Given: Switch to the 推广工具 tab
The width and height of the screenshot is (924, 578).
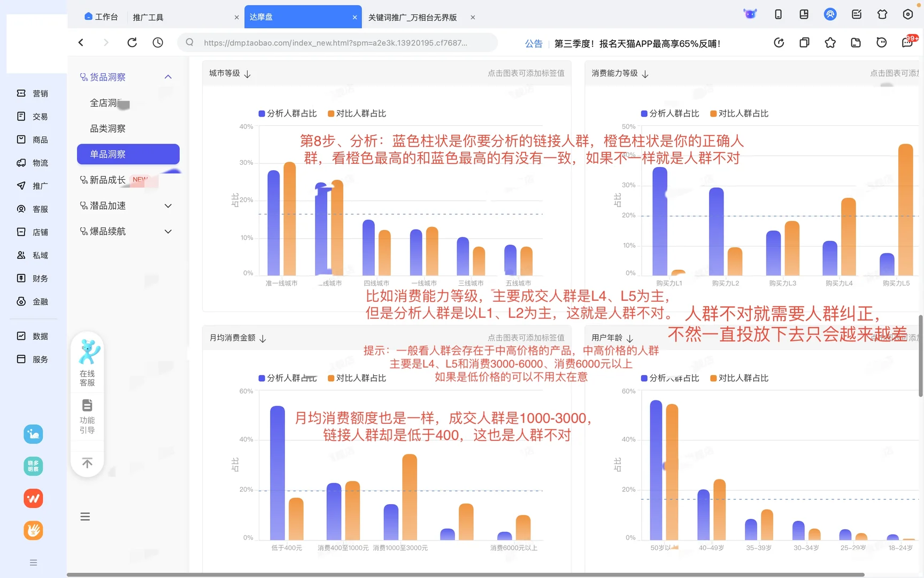Looking at the screenshot, I should pyautogui.click(x=148, y=17).
